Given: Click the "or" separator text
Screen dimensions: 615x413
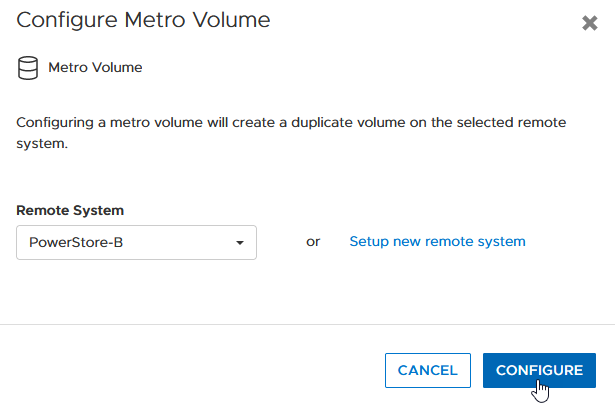Looking at the screenshot, I should [x=313, y=241].
